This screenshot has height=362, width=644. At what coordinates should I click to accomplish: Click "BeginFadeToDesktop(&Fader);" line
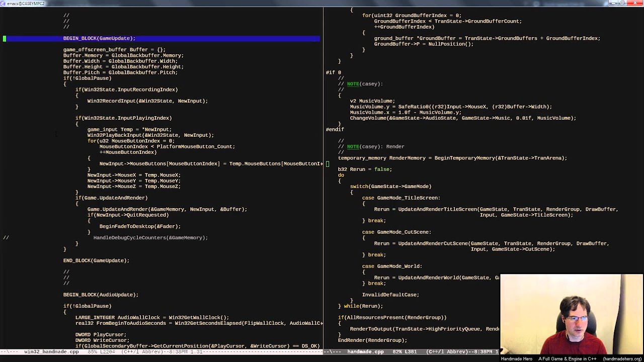[x=140, y=226]
